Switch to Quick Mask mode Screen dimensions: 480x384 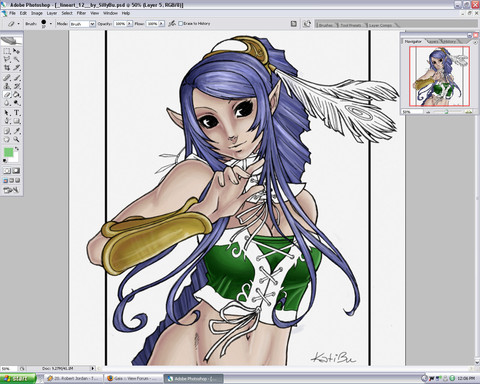click(x=16, y=171)
